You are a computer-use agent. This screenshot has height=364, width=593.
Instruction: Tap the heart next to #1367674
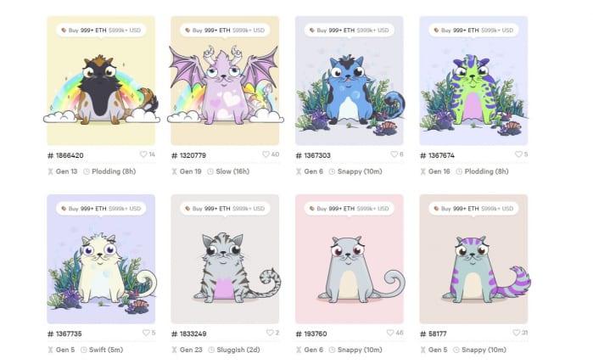click(x=518, y=154)
